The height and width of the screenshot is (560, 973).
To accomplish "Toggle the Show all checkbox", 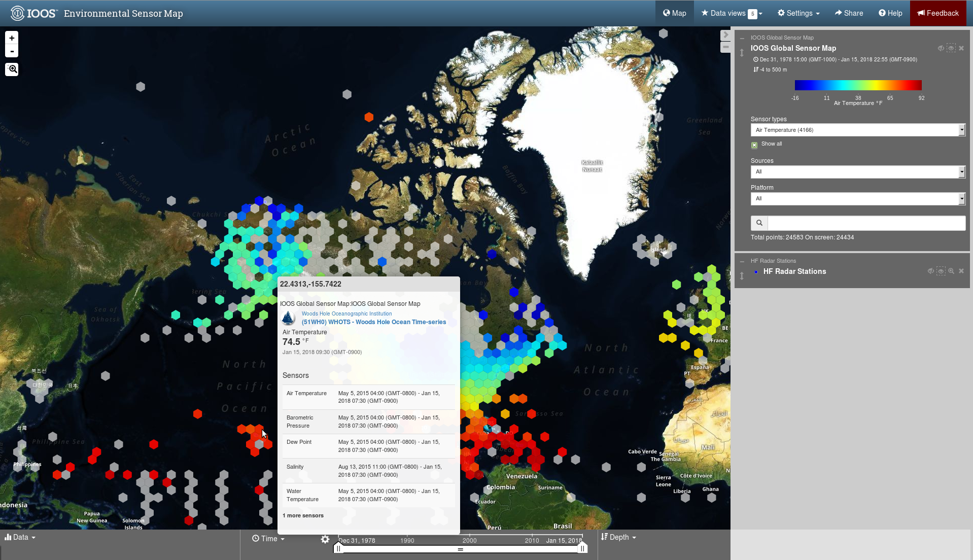I will click(754, 145).
